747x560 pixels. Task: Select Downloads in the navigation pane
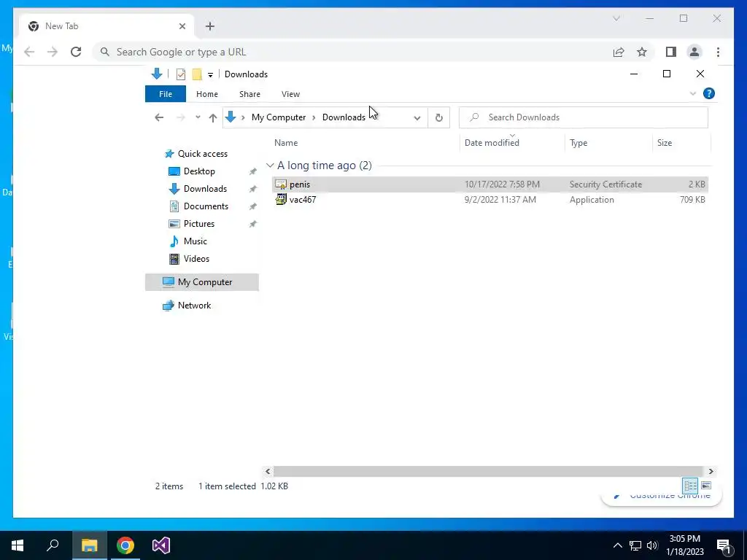[x=205, y=189]
